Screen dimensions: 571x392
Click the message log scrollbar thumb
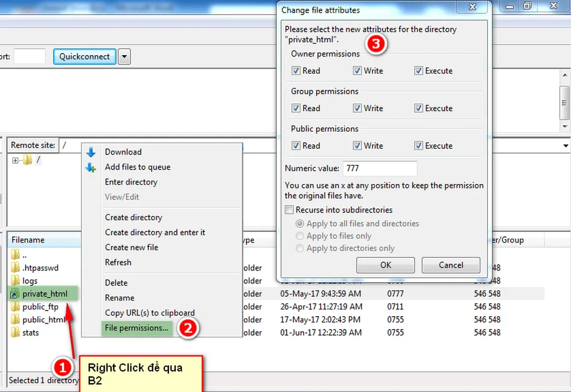(x=564, y=103)
